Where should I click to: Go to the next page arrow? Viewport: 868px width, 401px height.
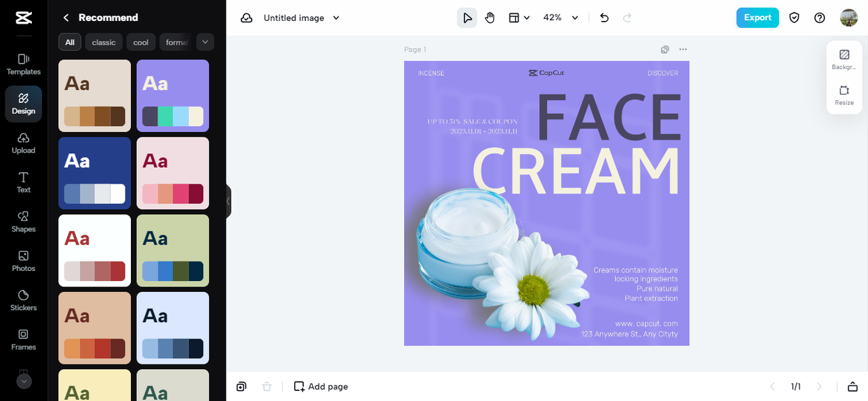819,386
